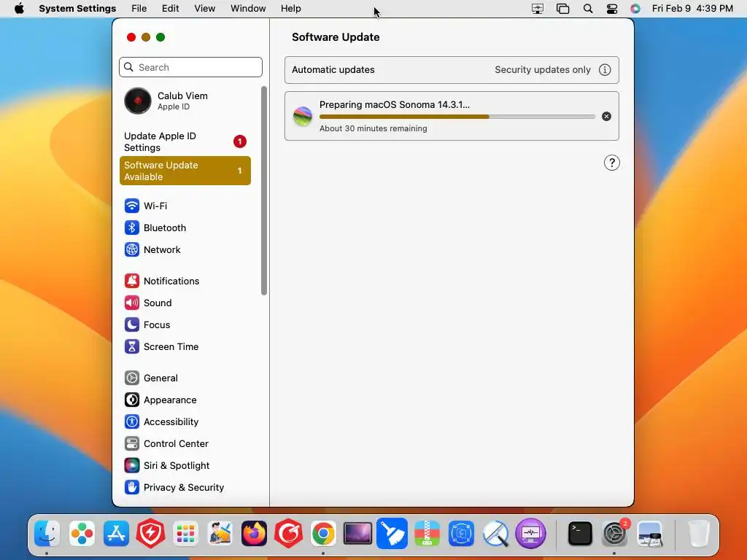The height and width of the screenshot is (560, 747).
Task: Launch the zip archiver app in Dock
Action: [427, 533]
